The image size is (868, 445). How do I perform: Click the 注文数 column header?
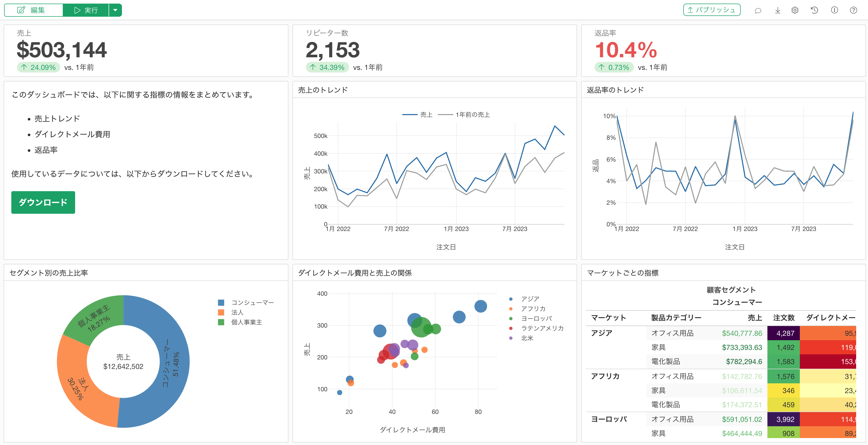coord(784,318)
